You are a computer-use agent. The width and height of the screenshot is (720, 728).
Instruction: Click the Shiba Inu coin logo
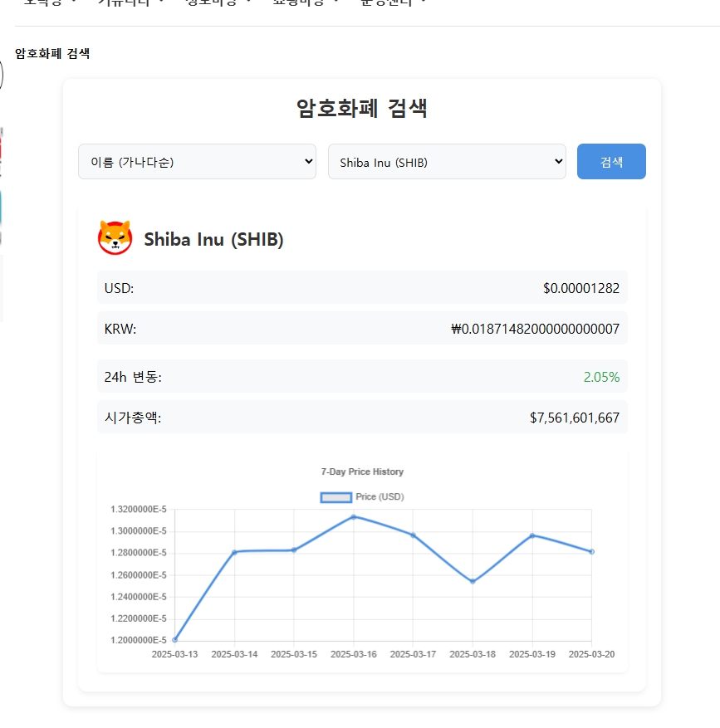(115, 238)
